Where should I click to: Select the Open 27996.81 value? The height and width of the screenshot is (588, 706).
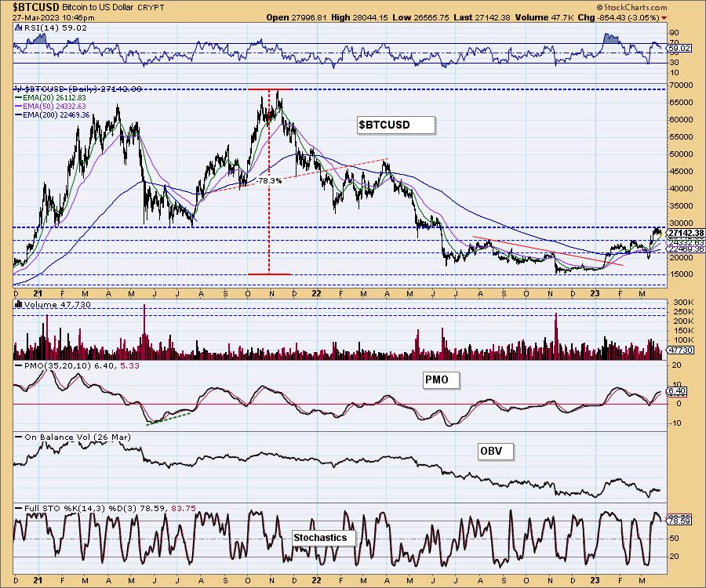[x=297, y=17]
